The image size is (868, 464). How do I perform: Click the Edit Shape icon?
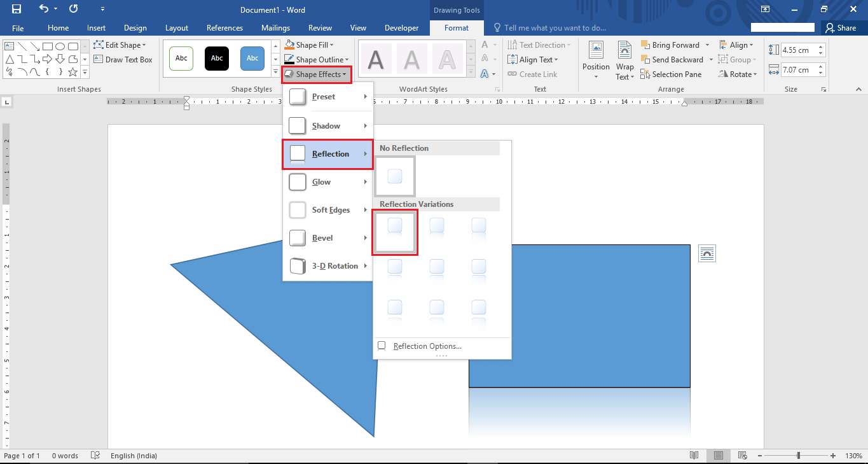click(x=99, y=45)
